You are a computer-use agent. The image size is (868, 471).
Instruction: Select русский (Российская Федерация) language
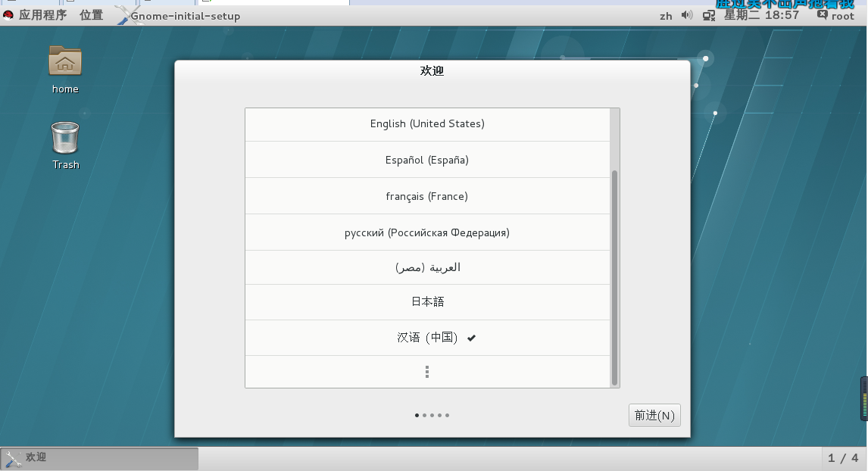tap(427, 232)
